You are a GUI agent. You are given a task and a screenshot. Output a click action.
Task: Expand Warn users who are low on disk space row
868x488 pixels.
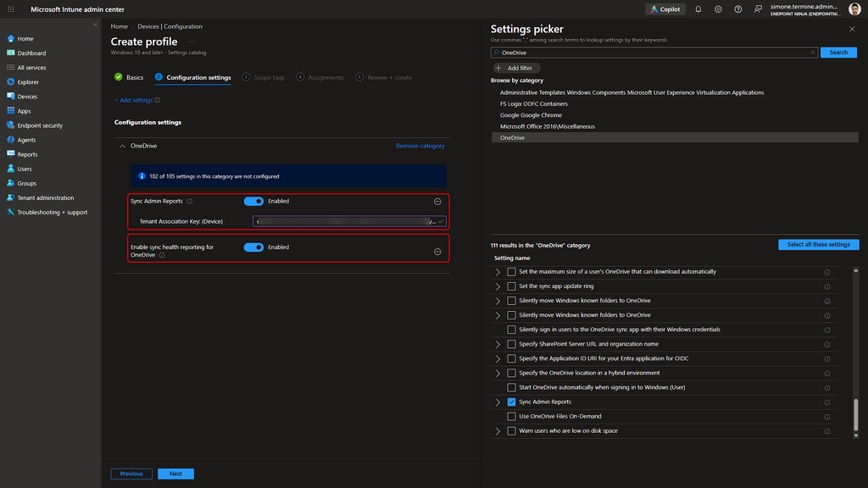click(x=498, y=431)
